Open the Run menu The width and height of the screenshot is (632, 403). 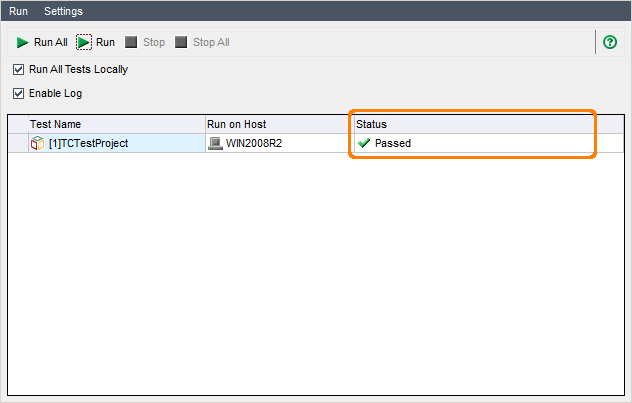pyautogui.click(x=18, y=11)
